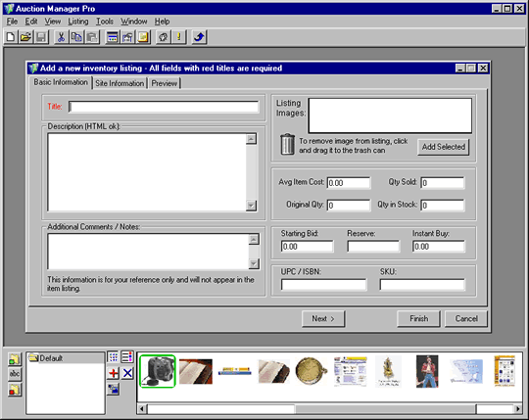The image size is (529, 420).
Task: Click the Add Selected button
Action: [444, 147]
